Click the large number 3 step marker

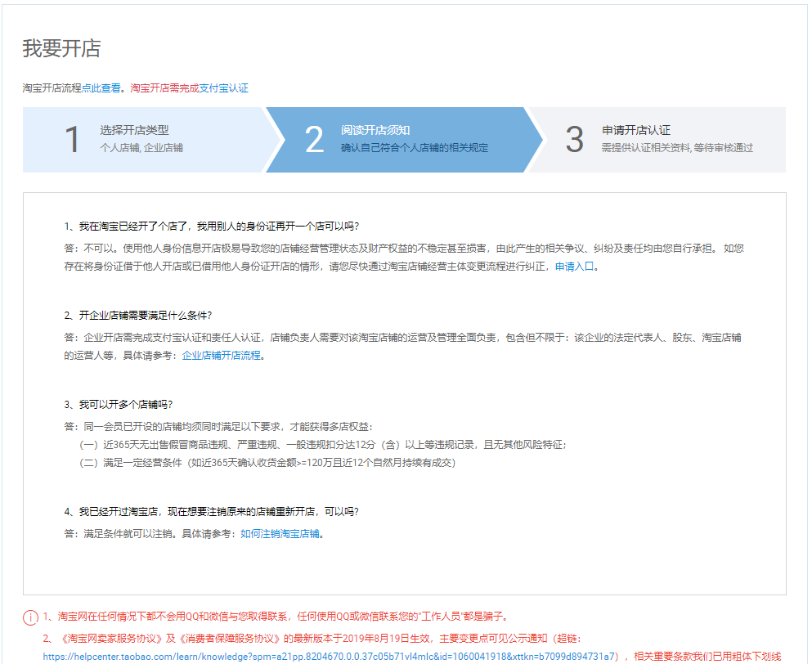pos(575,140)
